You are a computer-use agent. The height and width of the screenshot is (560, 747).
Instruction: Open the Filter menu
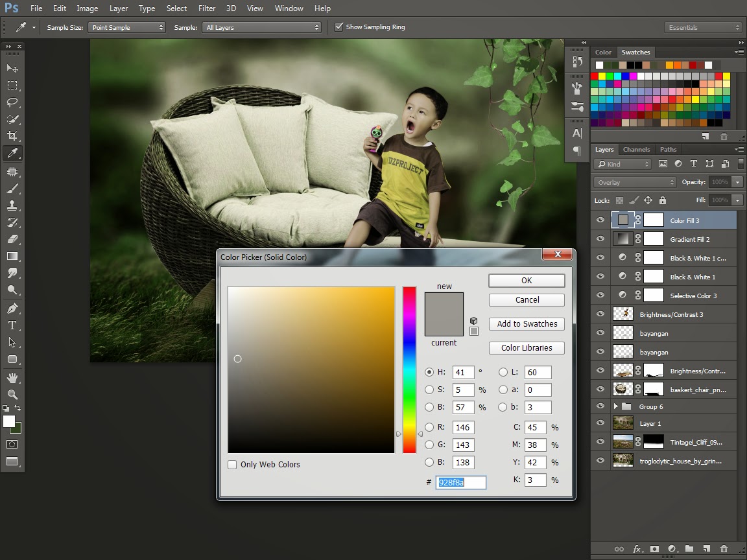[x=207, y=8]
